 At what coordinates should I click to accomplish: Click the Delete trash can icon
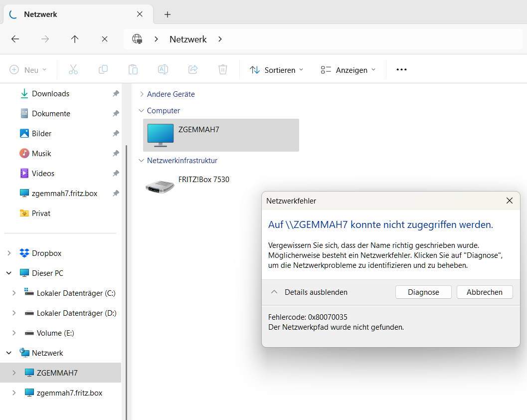[223, 70]
